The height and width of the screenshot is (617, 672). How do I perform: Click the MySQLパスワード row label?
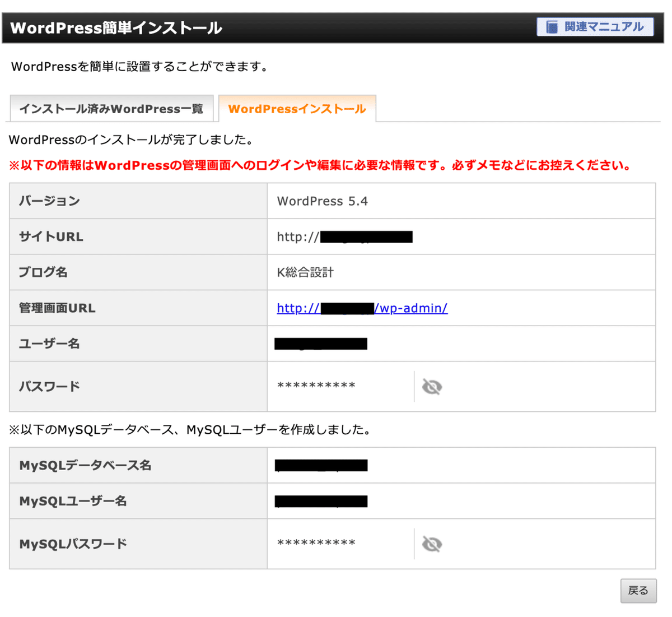[73, 544]
